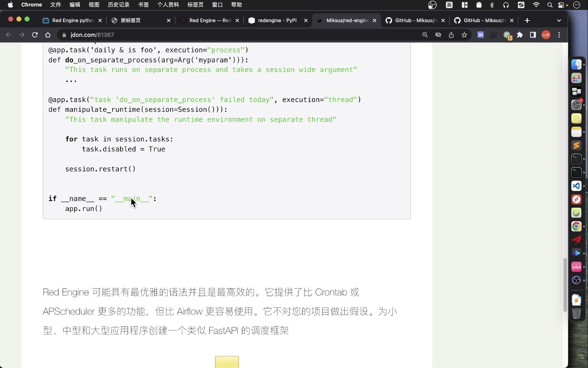Toggle Wi-Fi from the menu bar
Image resolution: width=588 pixels, height=368 pixels.
(x=536, y=5)
